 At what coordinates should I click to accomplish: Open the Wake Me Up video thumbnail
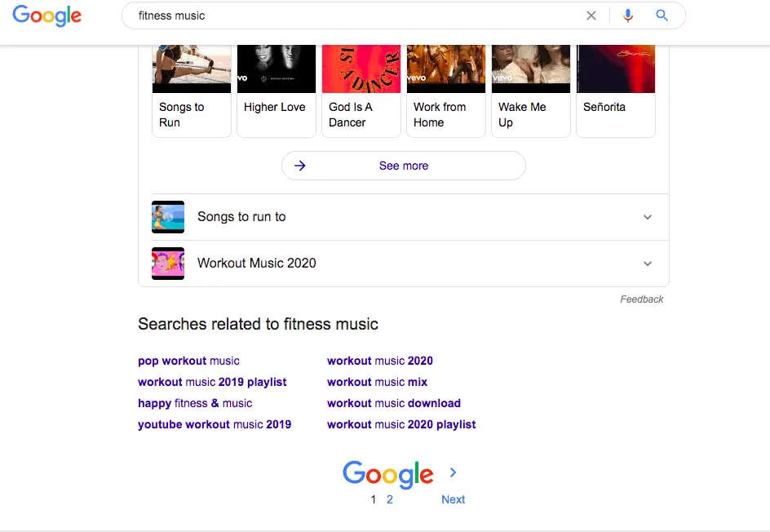pyautogui.click(x=531, y=69)
